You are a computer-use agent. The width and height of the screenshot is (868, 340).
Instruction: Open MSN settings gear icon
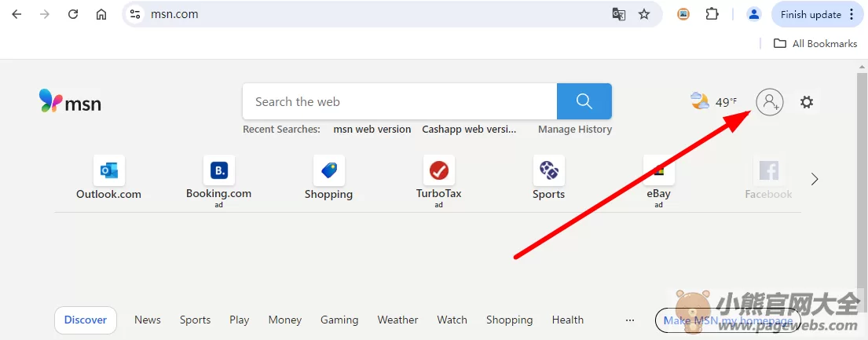(807, 102)
